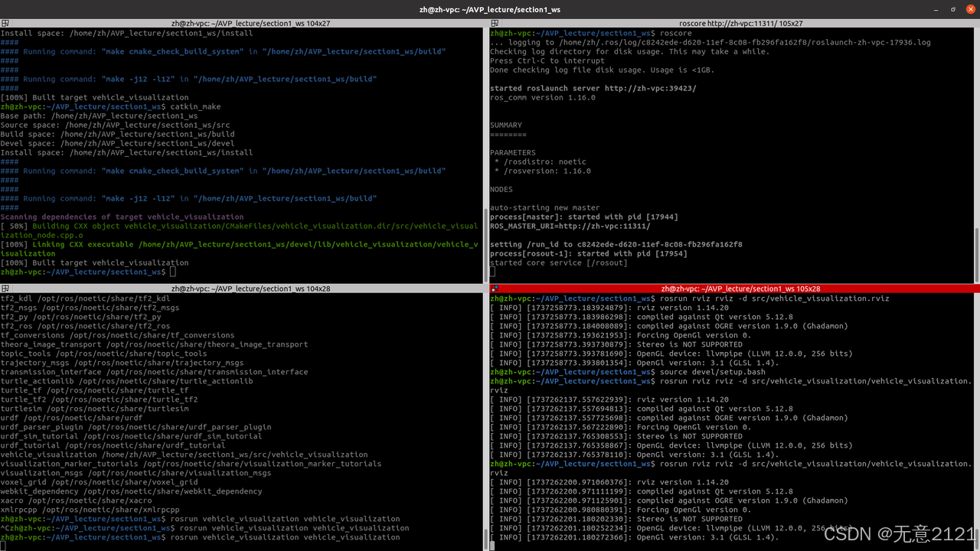980x551 pixels.
Task: Click the SUMMARY heading
Action: coord(506,125)
